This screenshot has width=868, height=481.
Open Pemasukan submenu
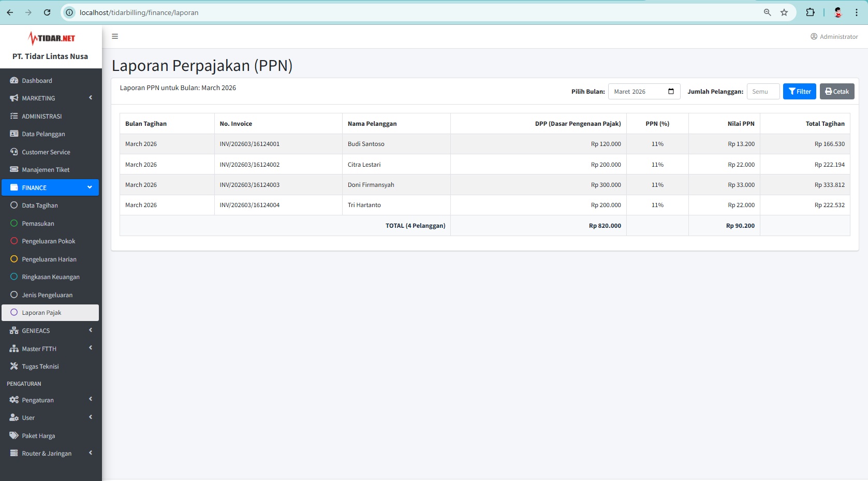50,224
